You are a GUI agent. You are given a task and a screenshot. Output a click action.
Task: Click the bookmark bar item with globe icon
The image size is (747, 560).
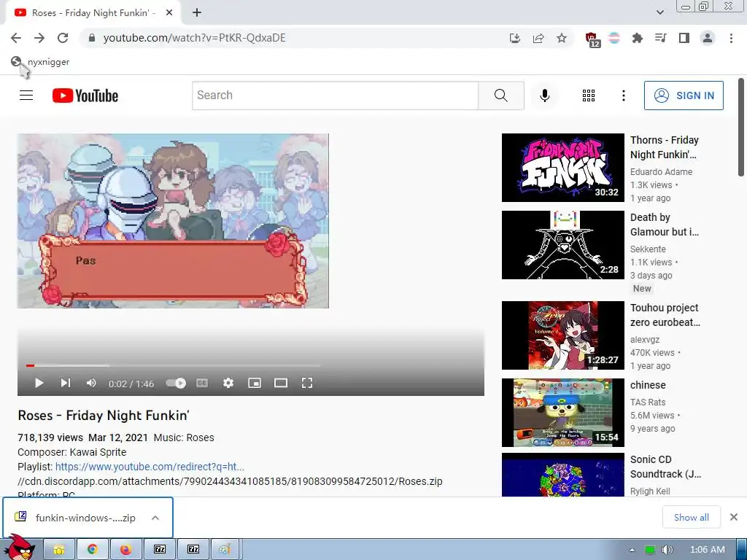pyautogui.click(x=40, y=62)
